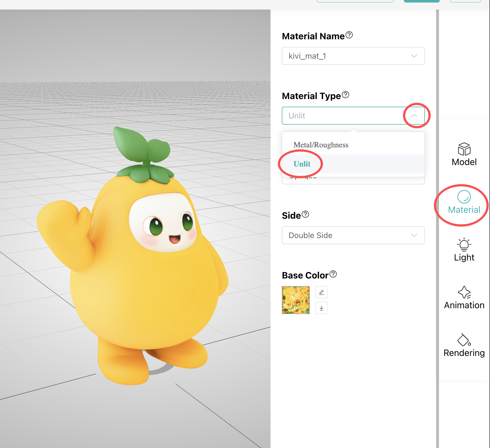Open the Animation panel icon
The image size is (490, 448).
pyautogui.click(x=464, y=292)
